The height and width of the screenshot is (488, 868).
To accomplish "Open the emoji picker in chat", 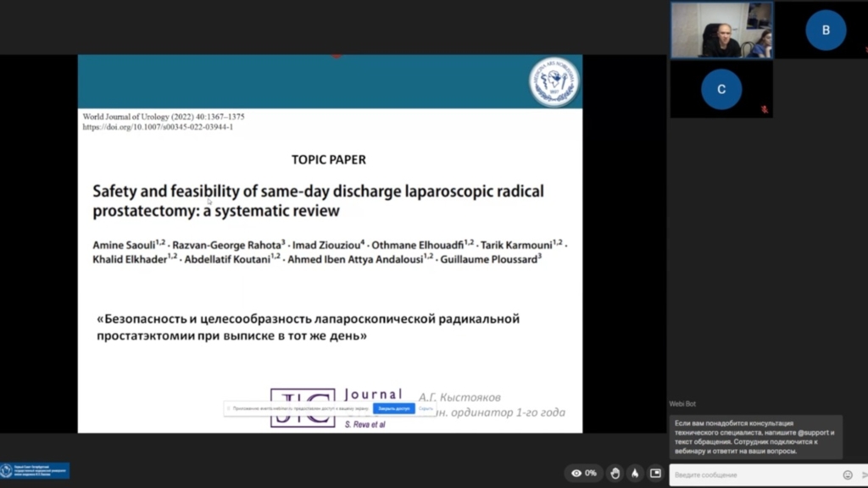I will click(x=848, y=475).
